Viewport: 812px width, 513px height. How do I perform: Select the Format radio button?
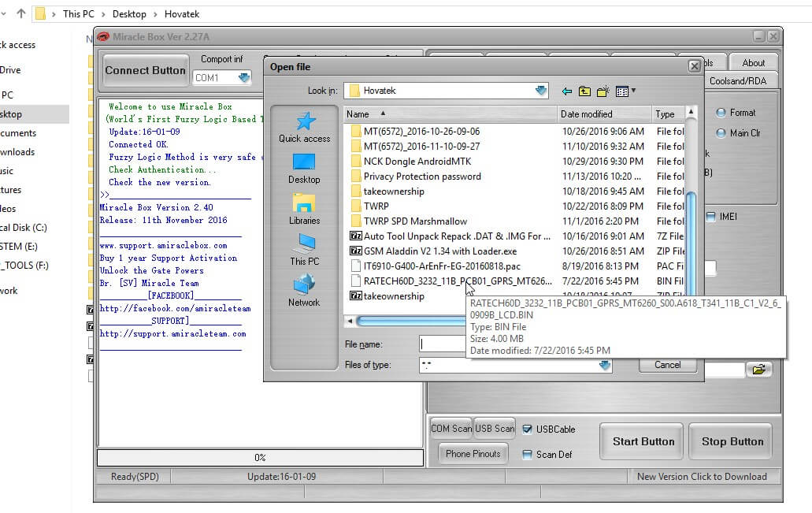(x=720, y=113)
